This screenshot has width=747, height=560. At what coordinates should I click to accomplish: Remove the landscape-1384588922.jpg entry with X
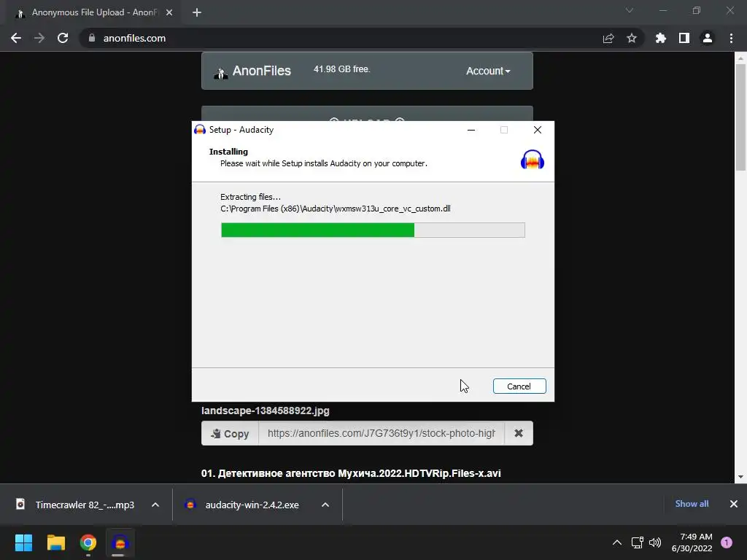(519, 433)
